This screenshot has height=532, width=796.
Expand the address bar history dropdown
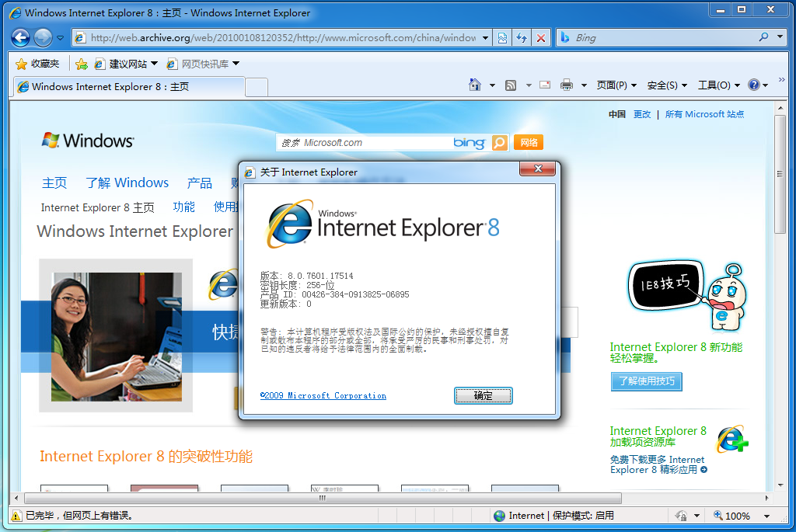pyautogui.click(x=485, y=37)
